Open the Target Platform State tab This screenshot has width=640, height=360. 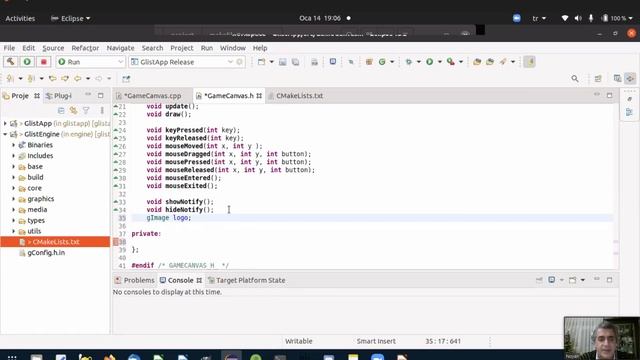pos(247,280)
